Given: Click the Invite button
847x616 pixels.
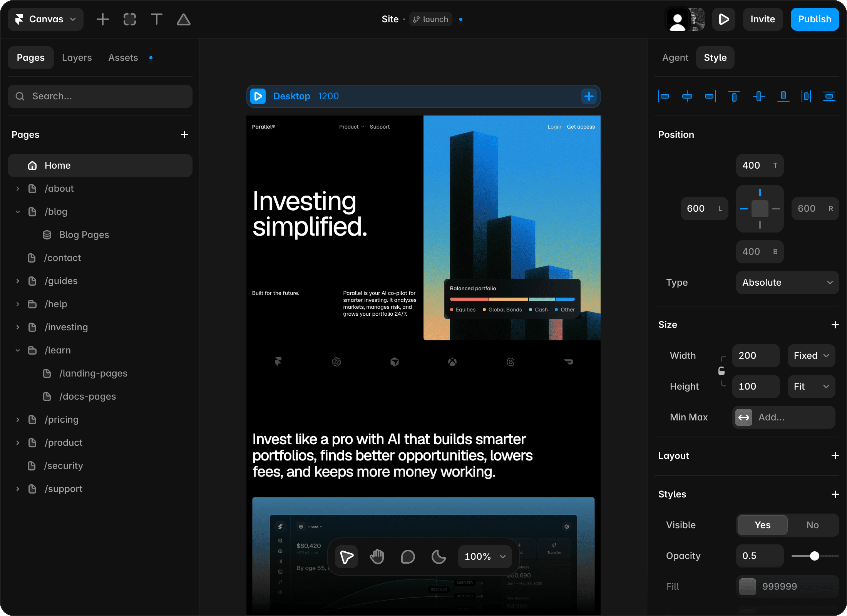Looking at the screenshot, I should click(763, 19).
